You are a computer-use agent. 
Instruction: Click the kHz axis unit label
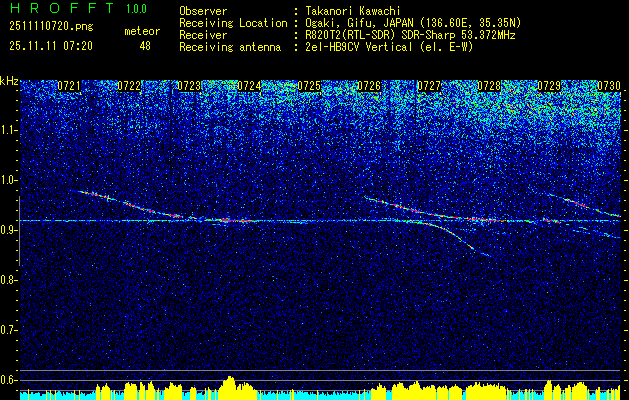pos(9,80)
